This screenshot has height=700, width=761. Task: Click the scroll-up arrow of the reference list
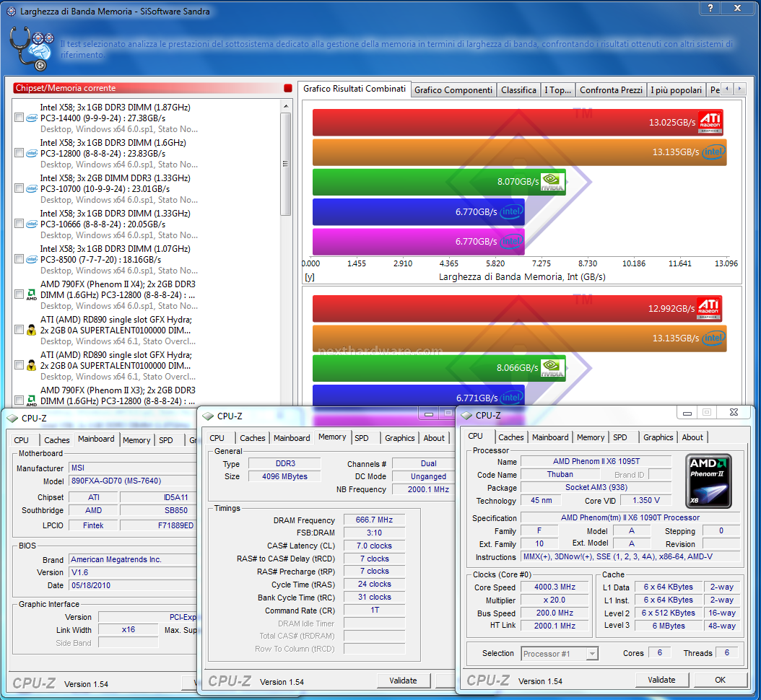click(286, 106)
